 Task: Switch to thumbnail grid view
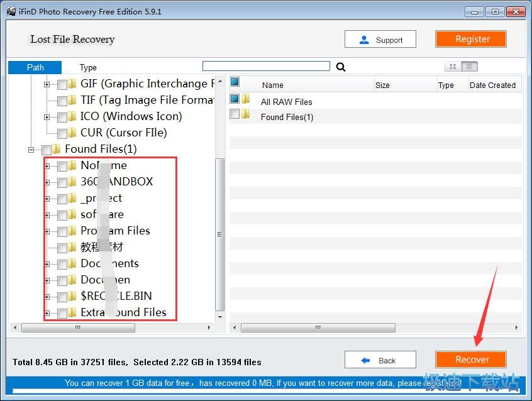tap(453, 67)
